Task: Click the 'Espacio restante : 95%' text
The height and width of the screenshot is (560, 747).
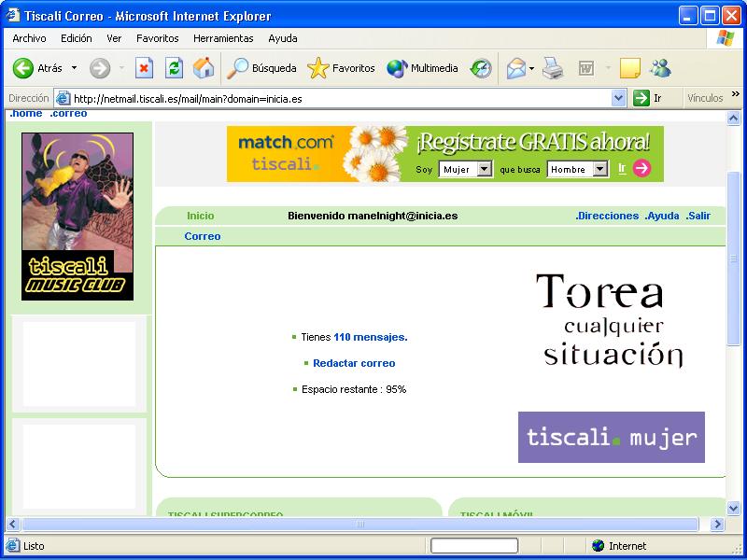Action: [x=354, y=389]
